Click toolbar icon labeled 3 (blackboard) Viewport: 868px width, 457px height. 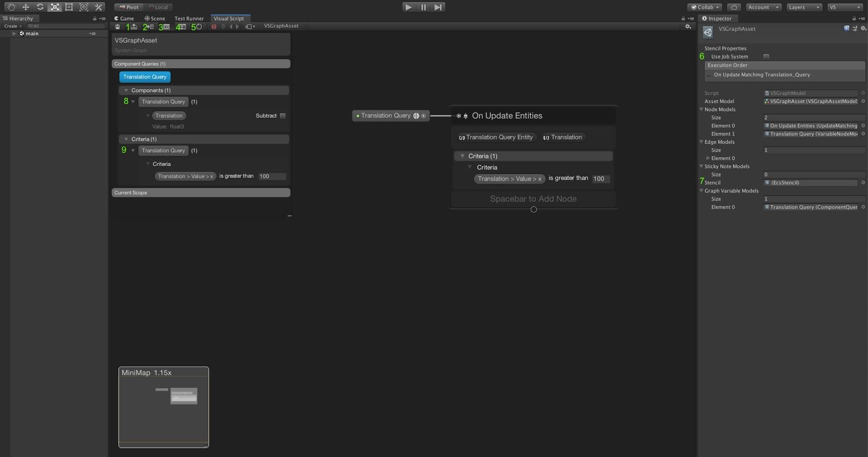tap(167, 26)
